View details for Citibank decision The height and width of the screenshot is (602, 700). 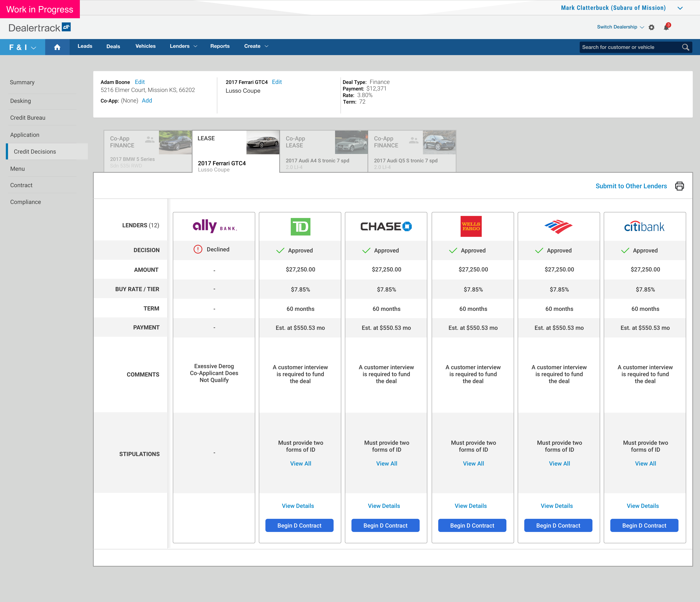[x=643, y=506]
